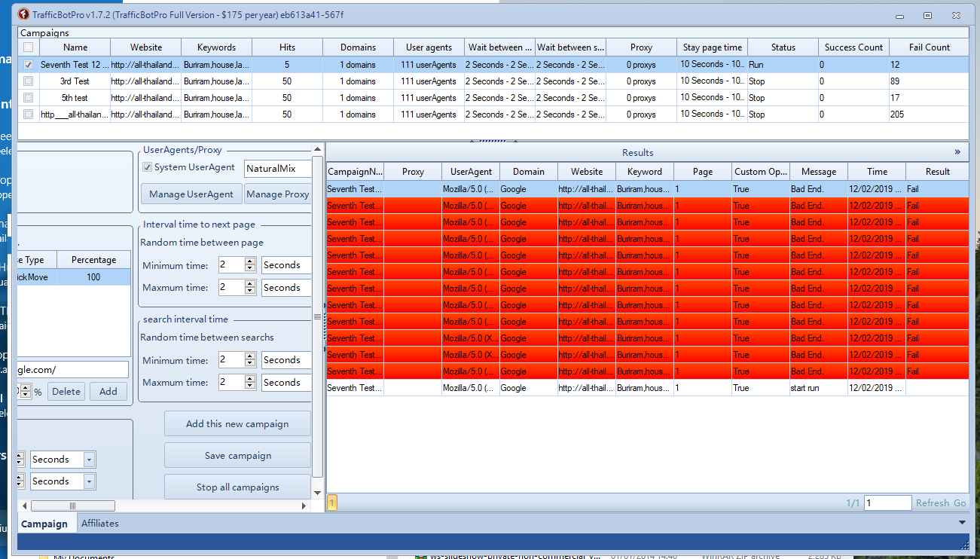
Task: Click the page 1 marker in Results footer
Action: [332, 502]
